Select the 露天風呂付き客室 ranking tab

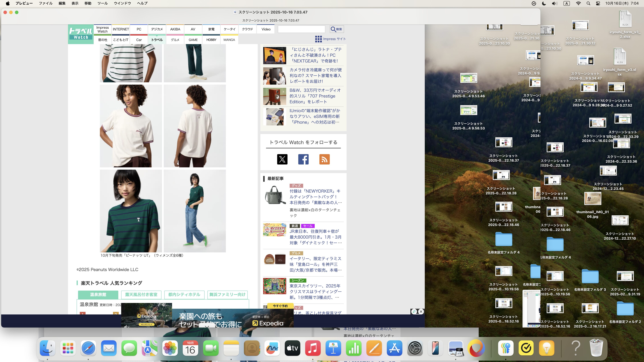(x=141, y=294)
